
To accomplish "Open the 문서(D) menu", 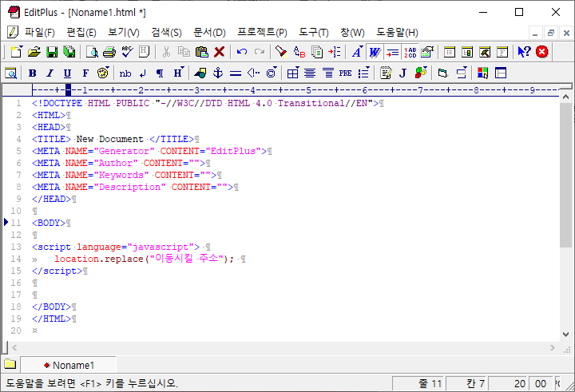I will (x=209, y=33).
